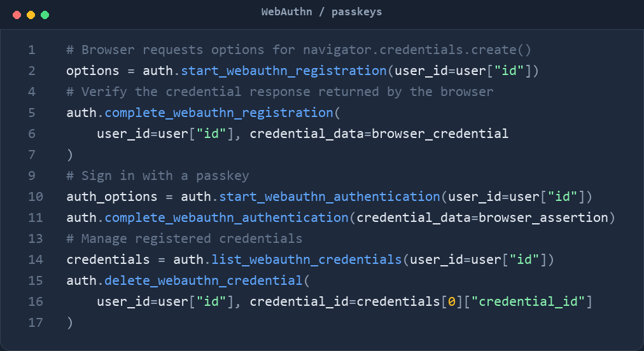Click line number 15

[x=36, y=280]
